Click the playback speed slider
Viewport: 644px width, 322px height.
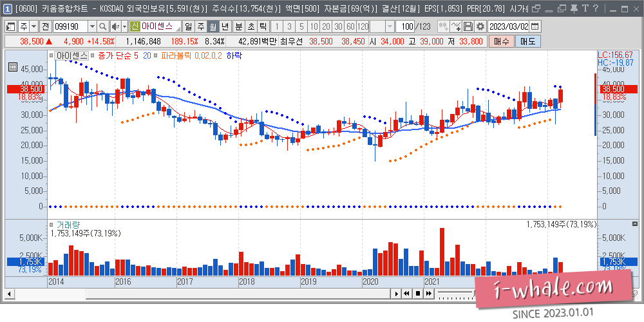[x=456, y=293]
